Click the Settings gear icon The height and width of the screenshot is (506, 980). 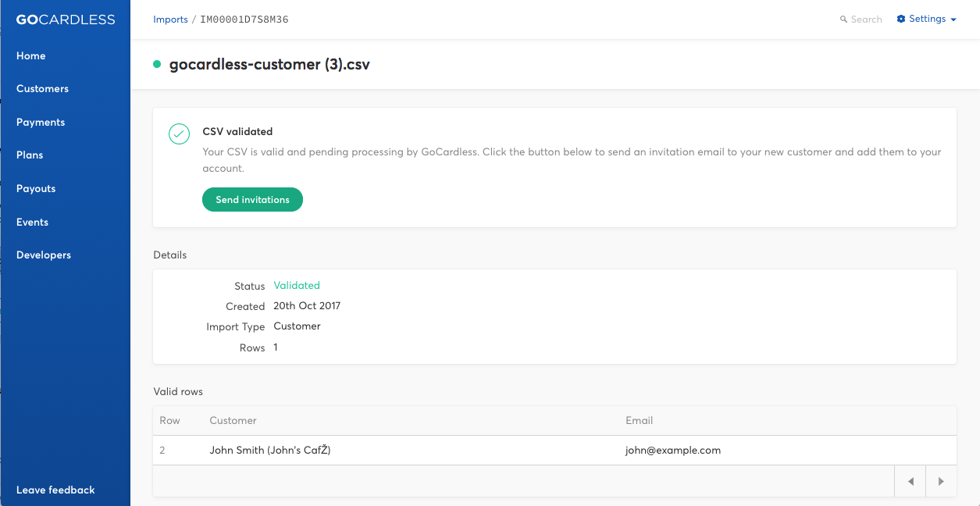[x=901, y=20]
